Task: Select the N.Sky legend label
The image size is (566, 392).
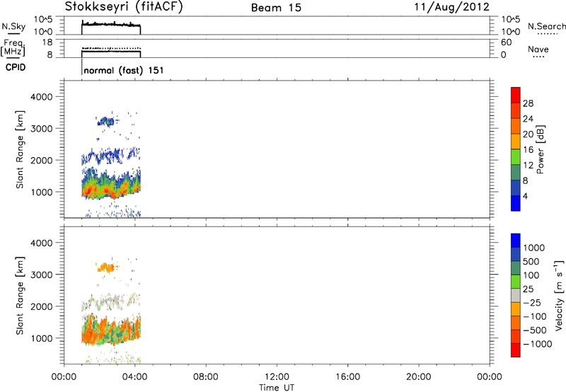Action: point(13,26)
